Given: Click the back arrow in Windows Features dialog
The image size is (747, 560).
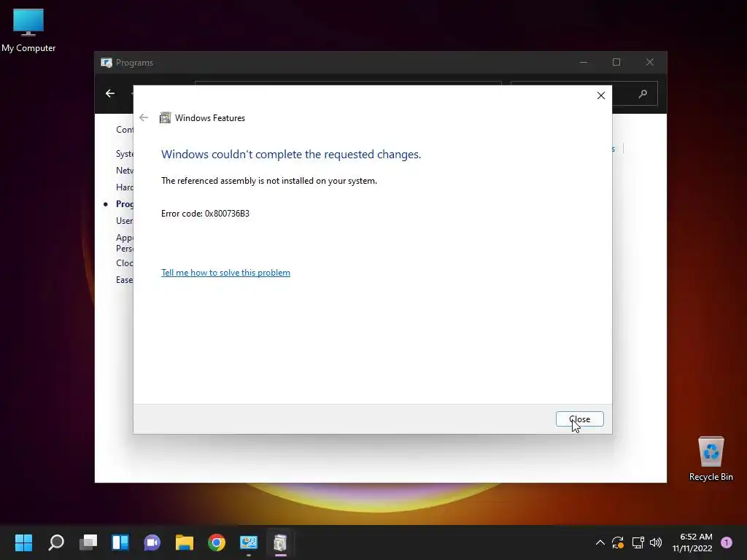Looking at the screenshot, I should tap(144, 117).
